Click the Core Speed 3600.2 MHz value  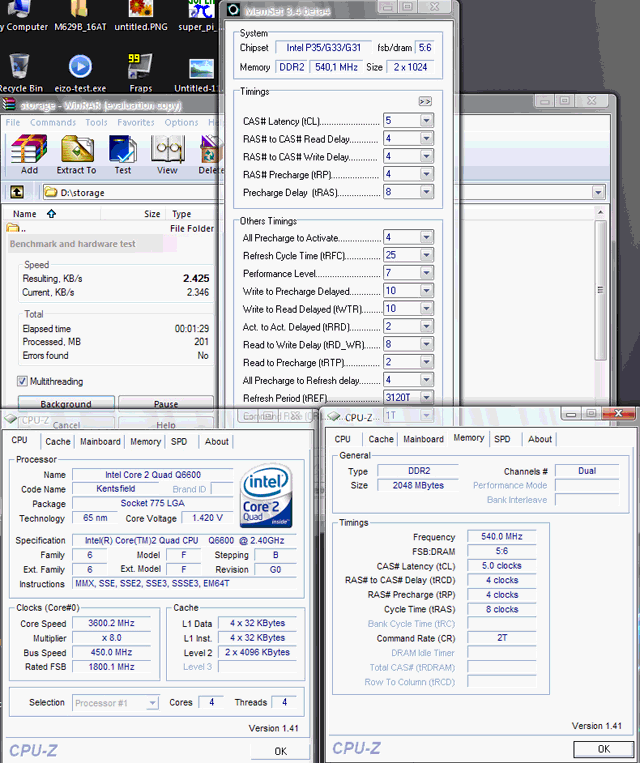(x=111, y=623)
